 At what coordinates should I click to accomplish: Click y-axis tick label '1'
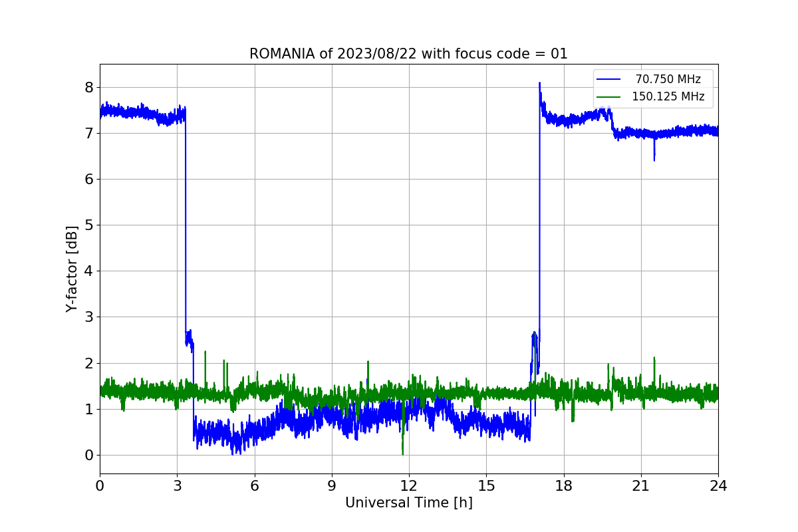[x=88, y=409]
